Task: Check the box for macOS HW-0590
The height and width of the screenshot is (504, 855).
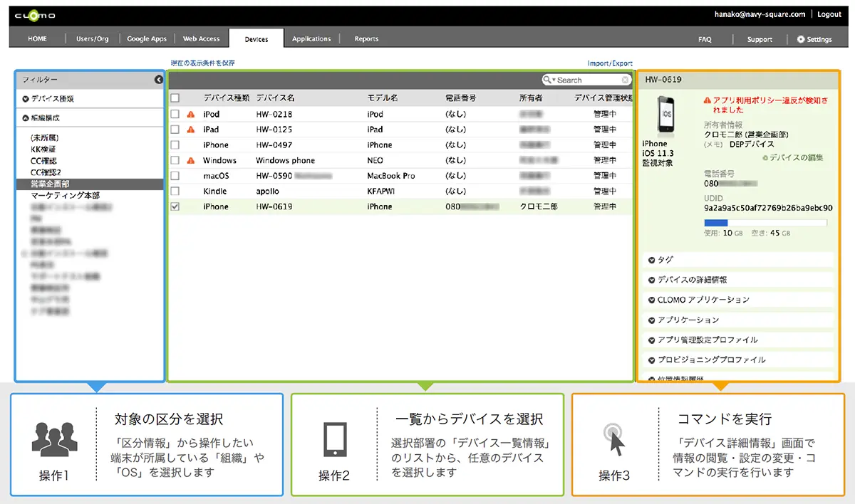Action: point(175,176)
